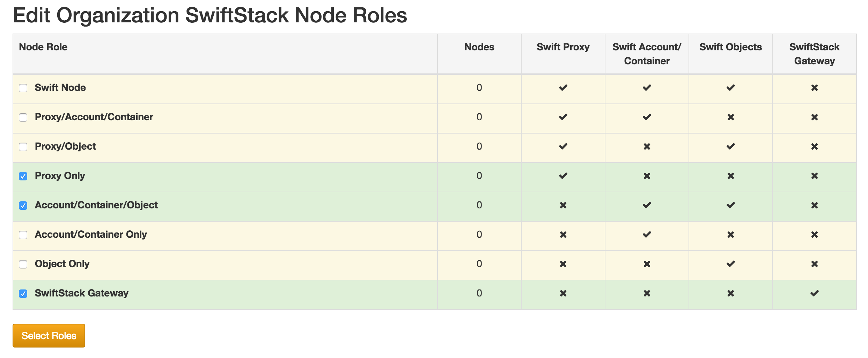Select the Account/Container Only checkbox
Image resolution: width=868 pixels, height=358 pixels.
(23, 235)
